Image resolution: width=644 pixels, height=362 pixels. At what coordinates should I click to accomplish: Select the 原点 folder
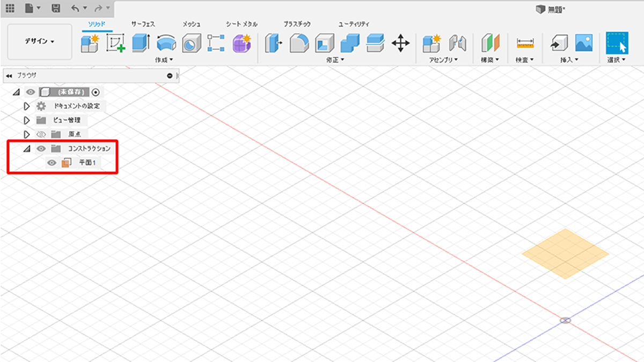pos(75,134)
